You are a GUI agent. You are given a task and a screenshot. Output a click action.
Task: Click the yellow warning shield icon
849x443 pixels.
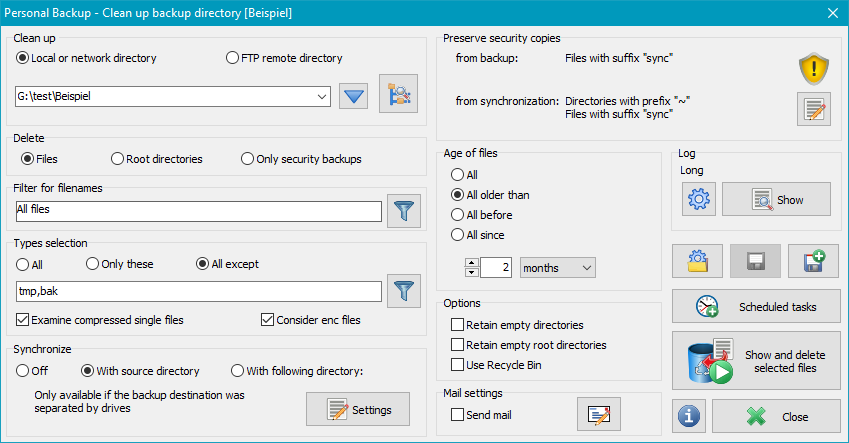tap(814, 68)
